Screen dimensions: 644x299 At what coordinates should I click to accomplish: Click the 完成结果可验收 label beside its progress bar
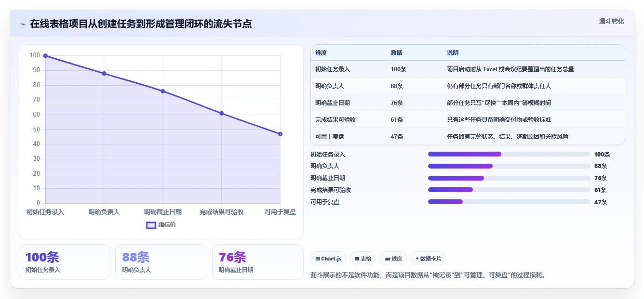pos(331,190)
